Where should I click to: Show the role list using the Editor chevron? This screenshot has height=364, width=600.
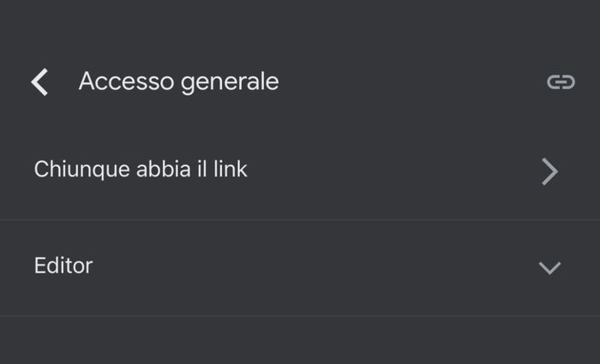pos(549,268)
